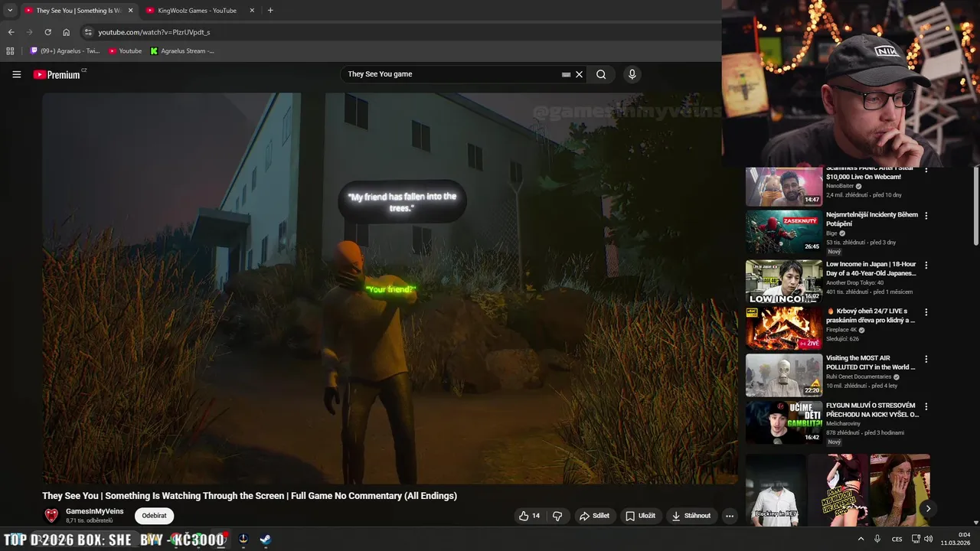980x551 pixels.
Task: Go back with browser back arrow
Action: 11,32
